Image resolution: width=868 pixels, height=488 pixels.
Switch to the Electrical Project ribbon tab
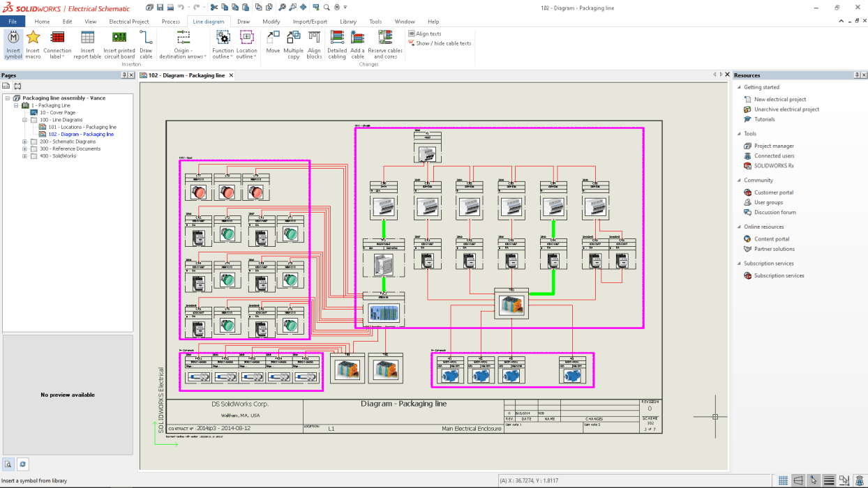129,22
